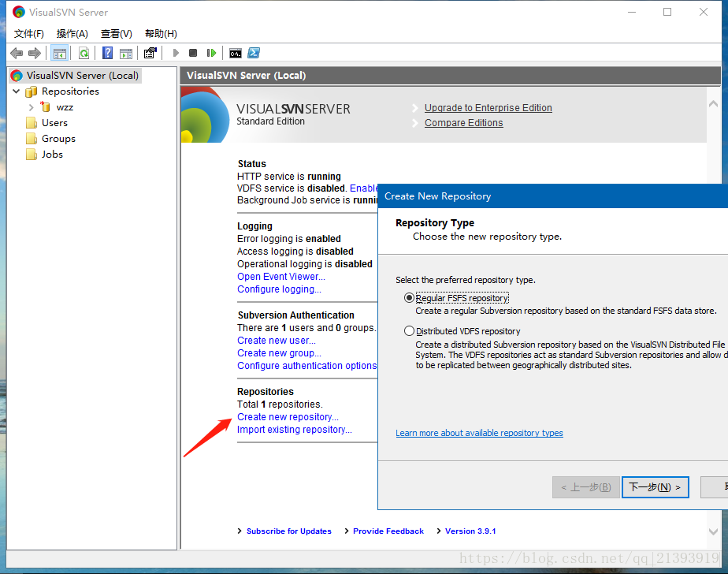Click Provide Feedback link
This screenshot has width=728, height=574.
point(388,531)
